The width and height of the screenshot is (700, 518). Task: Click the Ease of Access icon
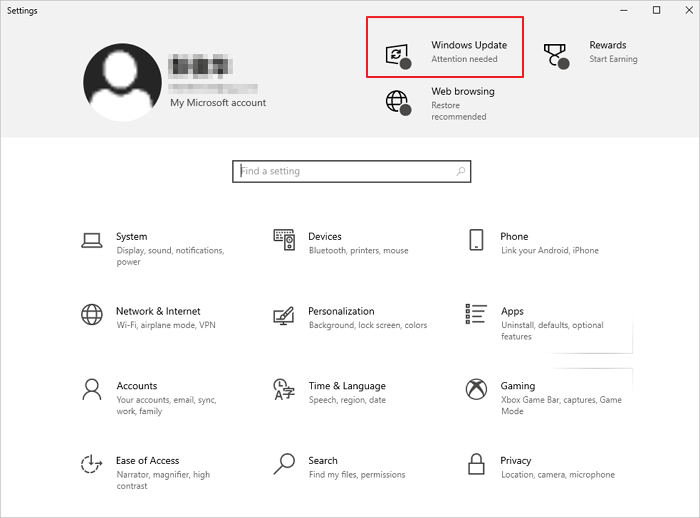coord(92,464)
